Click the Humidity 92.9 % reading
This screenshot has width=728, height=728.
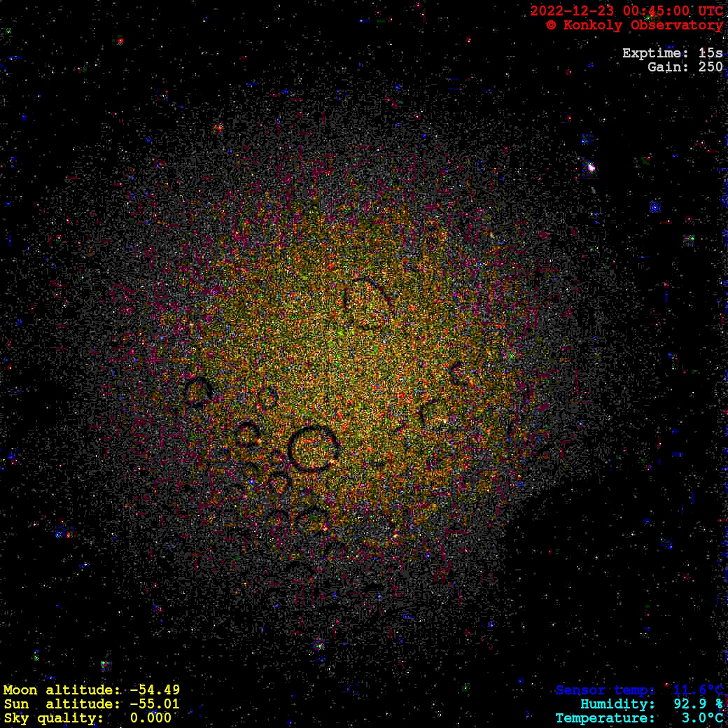point(651,704)
